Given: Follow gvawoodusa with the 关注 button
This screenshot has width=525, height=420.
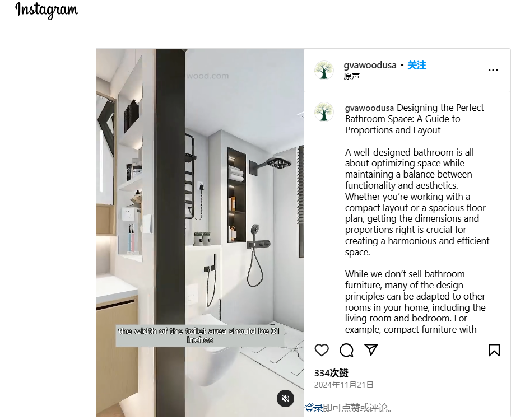Looking at the screenshot, I should (x=416, y=65).
